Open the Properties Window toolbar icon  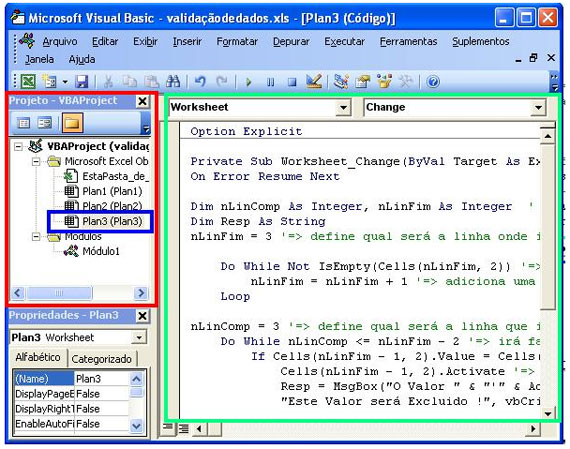[362, 81]
